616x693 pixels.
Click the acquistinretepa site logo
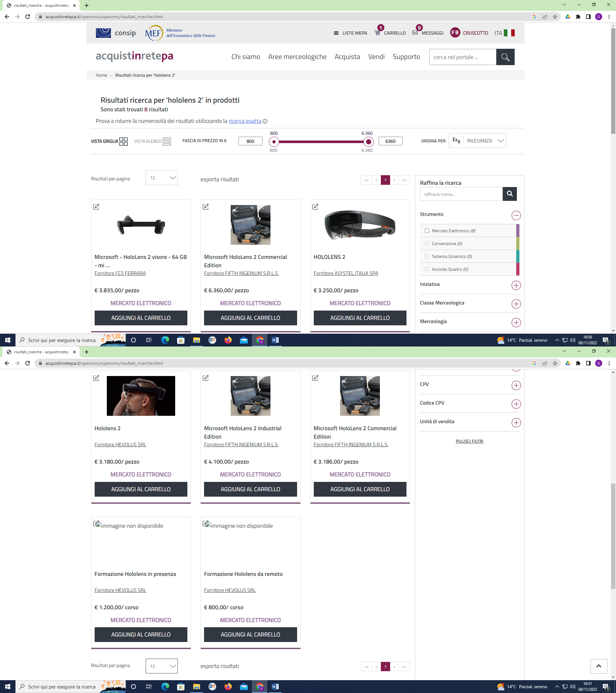(134, 56)
